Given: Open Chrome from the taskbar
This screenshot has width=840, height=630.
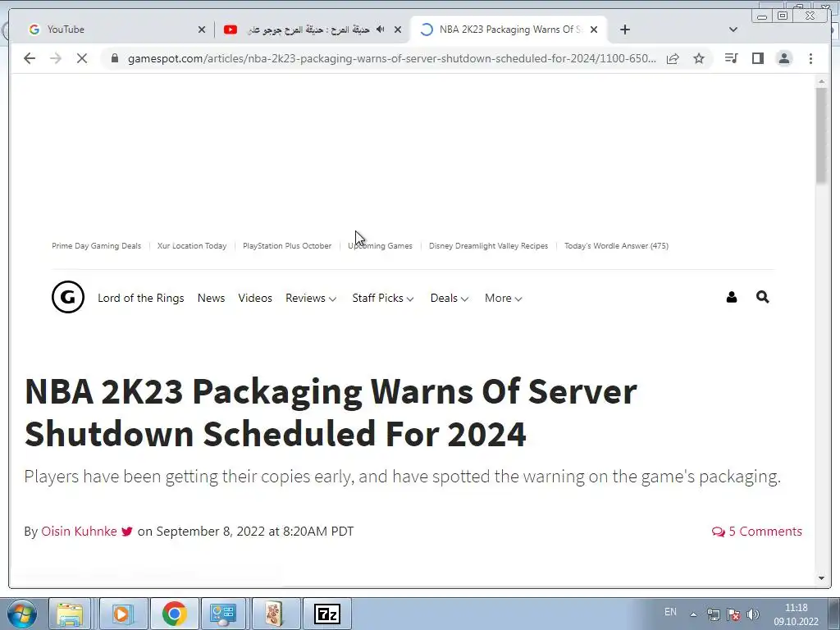Looking at the screenshot, I should [x=174, y=614].
